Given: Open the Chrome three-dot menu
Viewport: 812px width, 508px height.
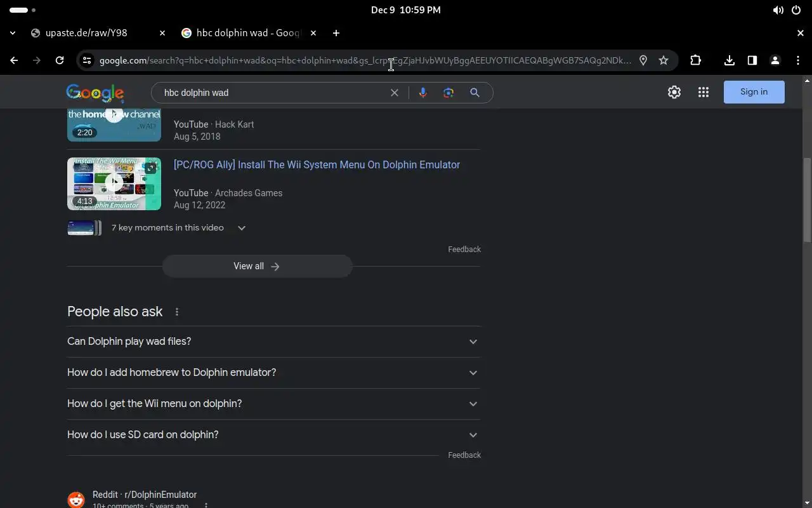Looking at the screenshot, I should (798, 60).
